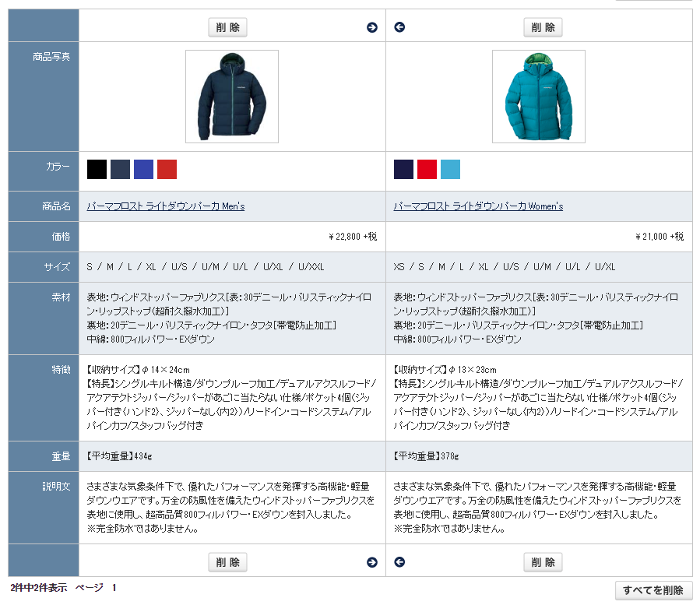Click the Women's size list starting with XS
Image resolution: width=700 pixels, height=605 pixels.
click(x=505, y=267)
